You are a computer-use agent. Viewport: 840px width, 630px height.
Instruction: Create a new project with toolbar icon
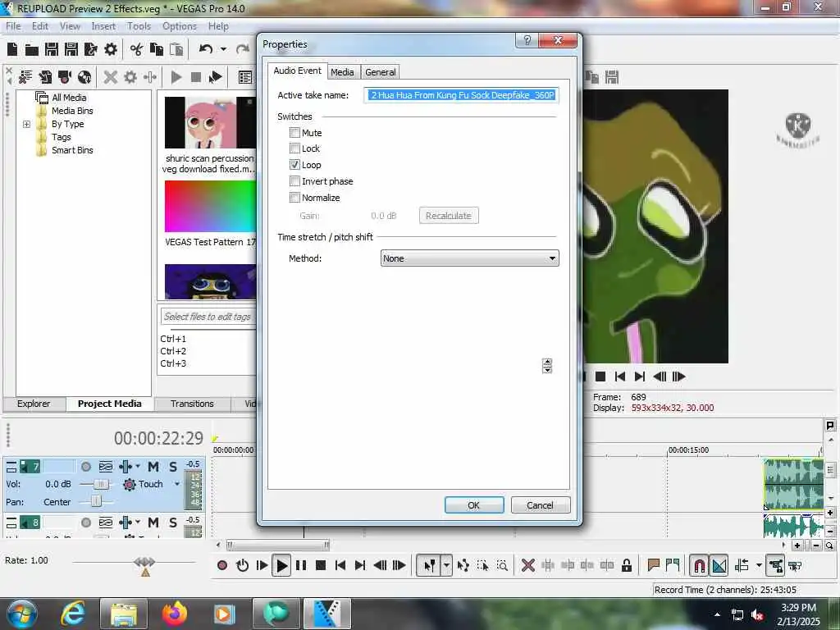coord(12,50)
